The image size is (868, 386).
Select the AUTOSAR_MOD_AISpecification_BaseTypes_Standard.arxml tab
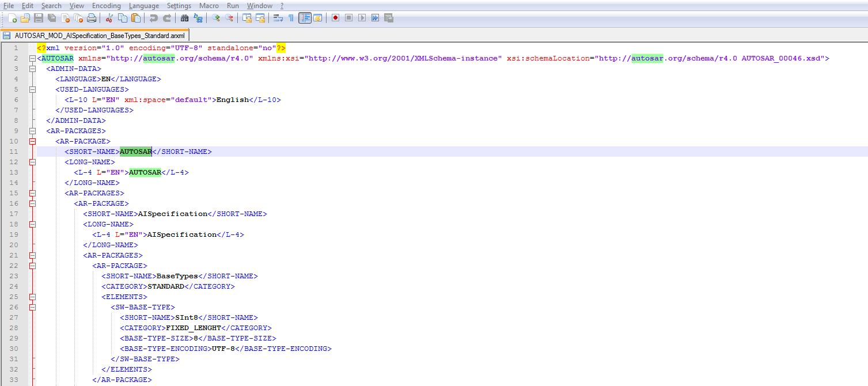pos(94,35)
